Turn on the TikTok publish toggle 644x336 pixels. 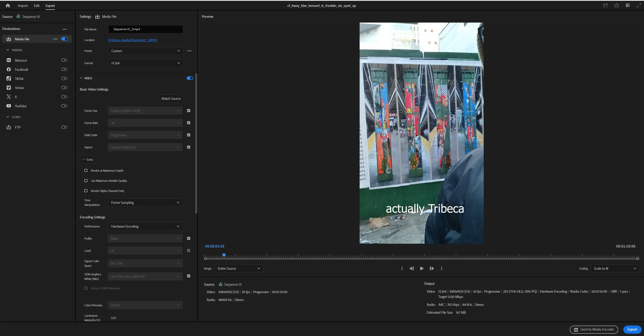point(65,78)
